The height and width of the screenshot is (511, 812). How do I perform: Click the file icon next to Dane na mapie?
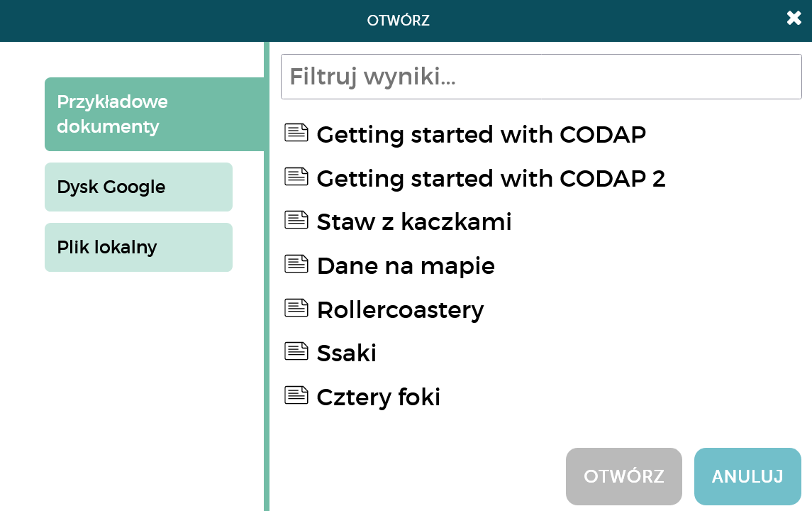pyautogui.click(x=296, y=264)
